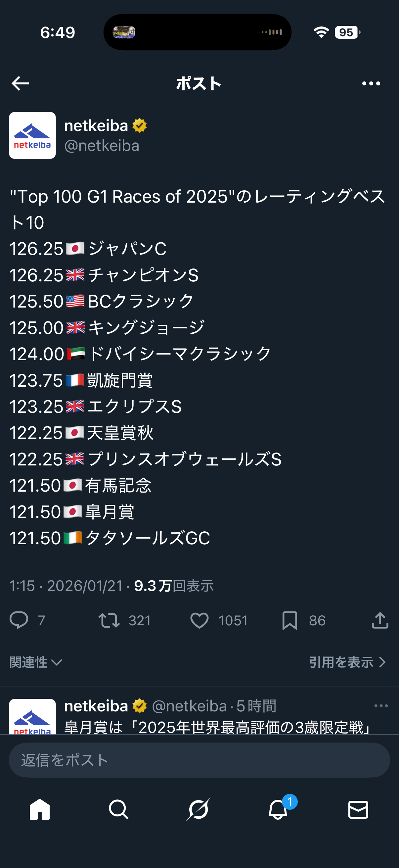Open the Grok slash icon tab
399x868 pixels.
[x=199, y=809]
